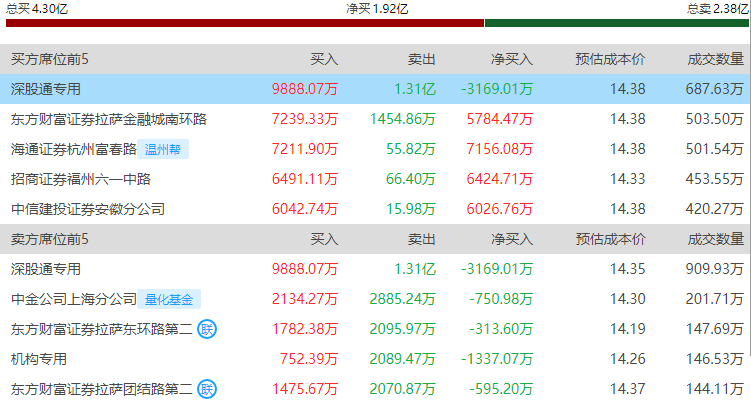Click sell amount 2885.24万
Image resolution: width=751 pixels, height=401 pixels.
click(402, 299)
